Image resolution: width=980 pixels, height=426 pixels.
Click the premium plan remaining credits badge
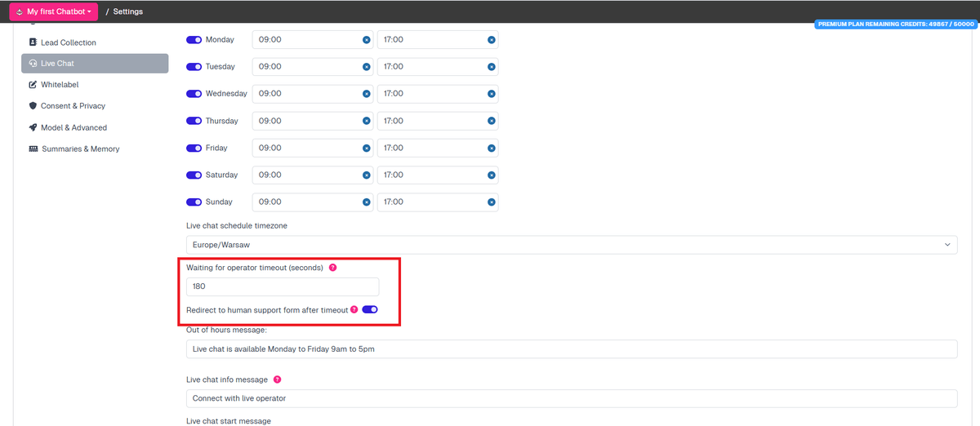click(895, 24)
